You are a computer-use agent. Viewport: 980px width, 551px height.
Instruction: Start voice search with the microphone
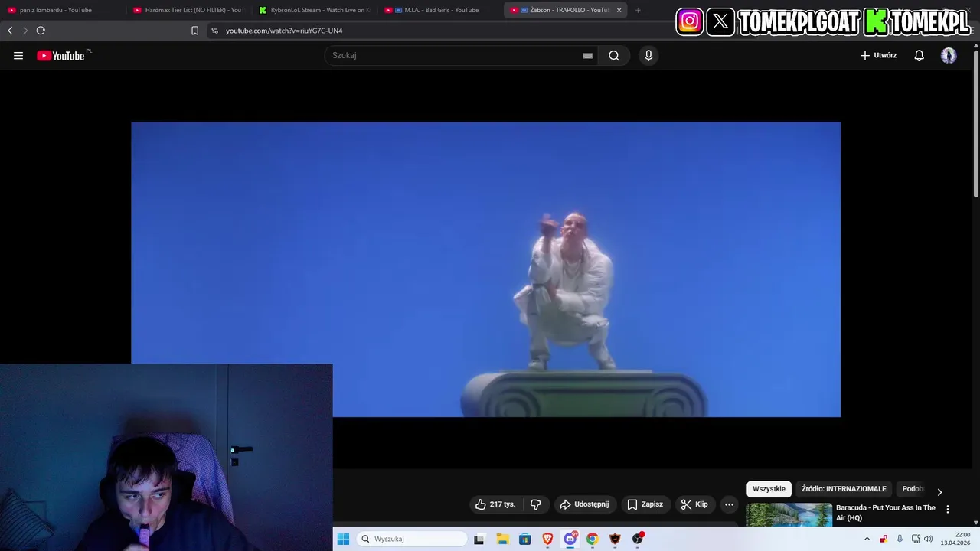click(x=648, y=55)
